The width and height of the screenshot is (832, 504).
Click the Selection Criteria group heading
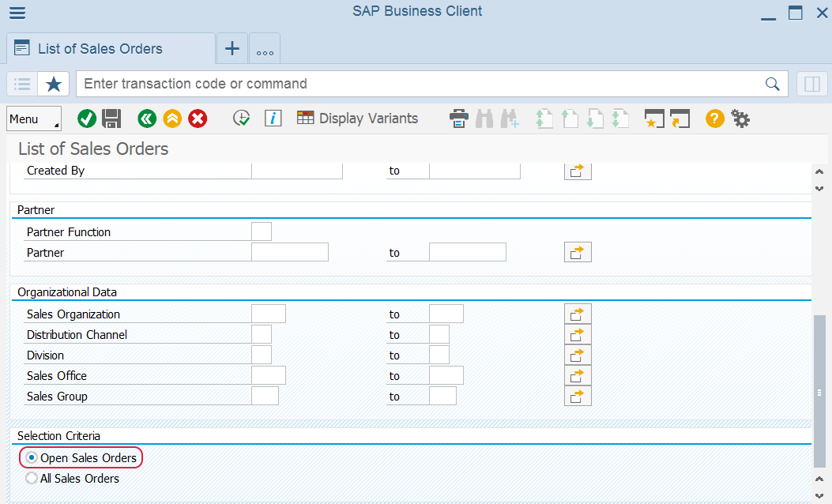pos(59,436)
